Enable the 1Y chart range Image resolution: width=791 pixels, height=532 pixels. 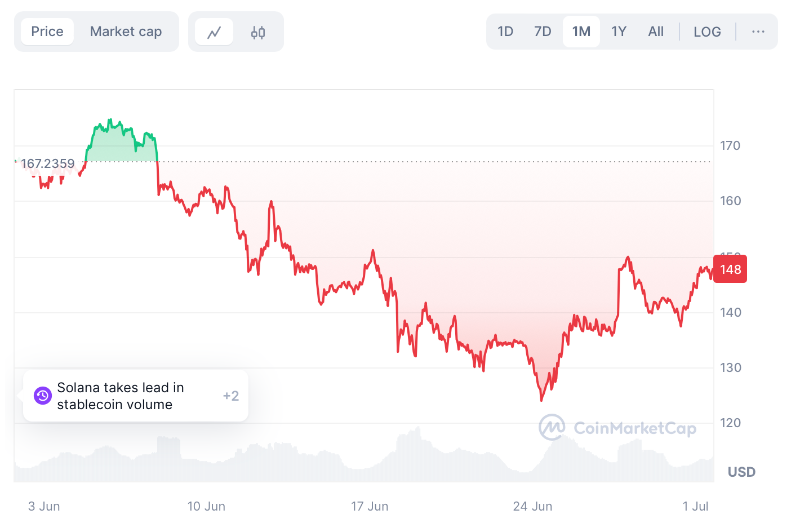point(618,32)
